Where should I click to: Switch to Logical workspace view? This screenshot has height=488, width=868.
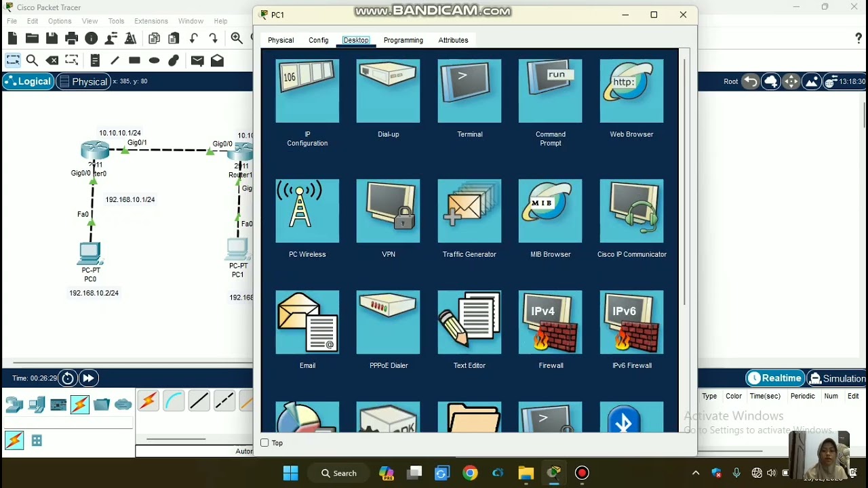[28, 81]
